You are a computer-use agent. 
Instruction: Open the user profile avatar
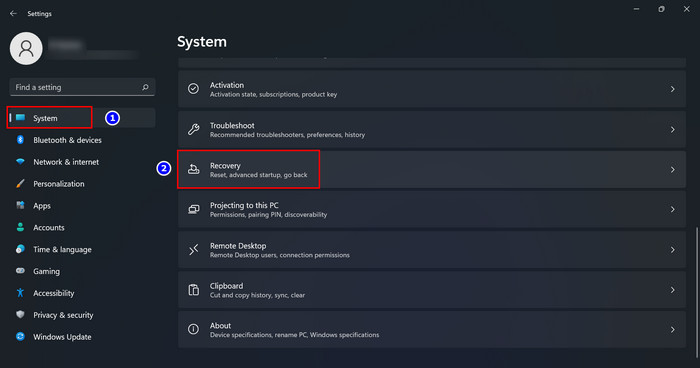[26, 48]
